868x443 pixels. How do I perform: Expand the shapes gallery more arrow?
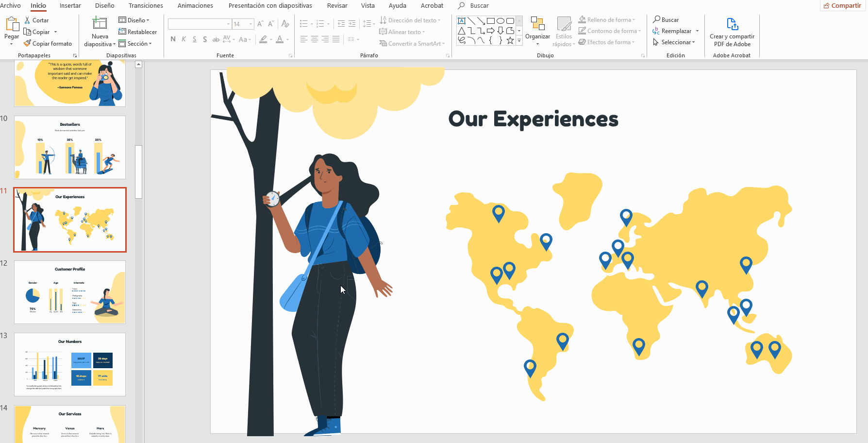pos(519,41)
